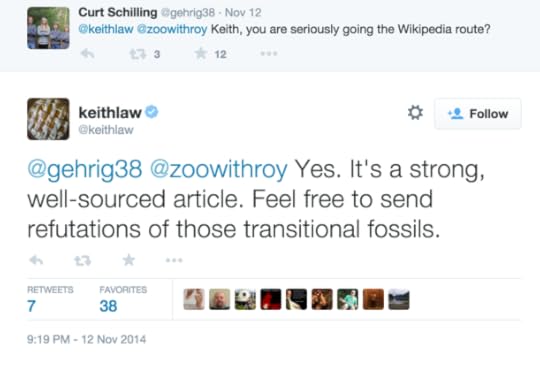Screen dimensions: 540x367
Task: Click keithlaw's verified badge
Action: point(152,112)
